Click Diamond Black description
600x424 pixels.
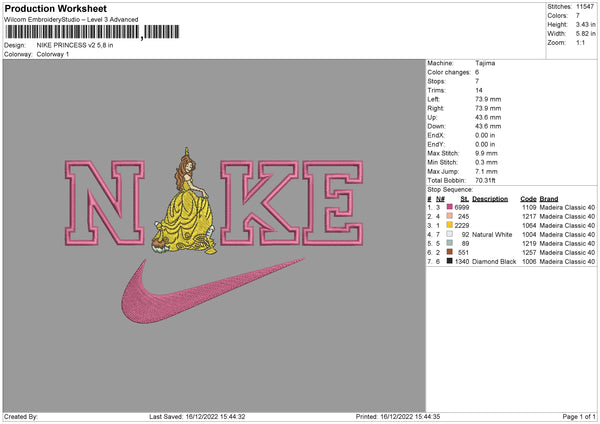click(494, 262)
